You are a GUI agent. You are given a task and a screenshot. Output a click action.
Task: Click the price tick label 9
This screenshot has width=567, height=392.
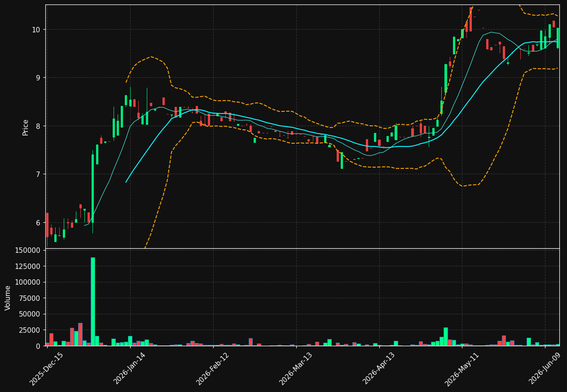coord(38,78)
